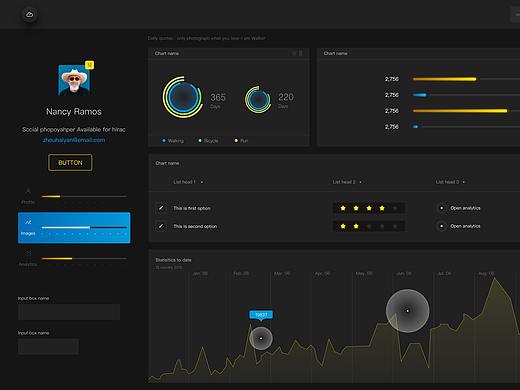Set first option rating to one star

click(x=343, y=208)
